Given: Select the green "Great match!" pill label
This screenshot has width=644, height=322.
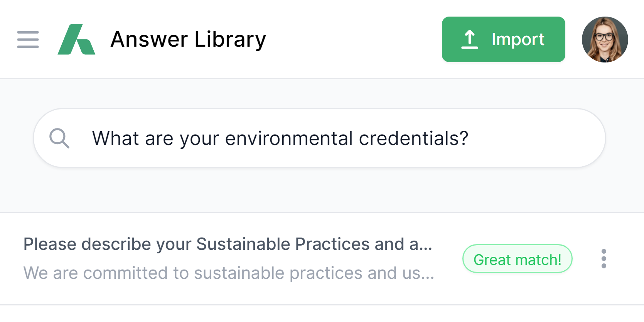Looking at the screenshot, I should [x=517, y=259].
